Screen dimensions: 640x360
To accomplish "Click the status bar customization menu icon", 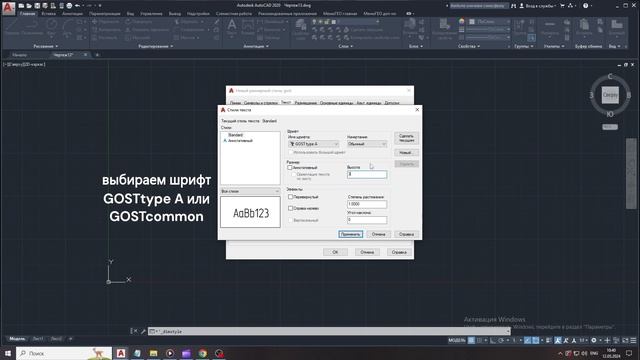I will click(x=633, y=340).
